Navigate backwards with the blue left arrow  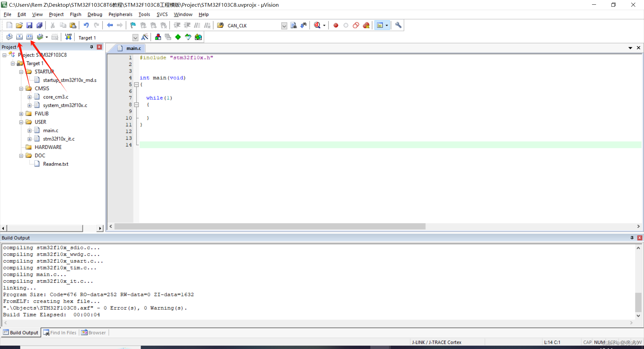pyautogui.click(x=110, y=25)
